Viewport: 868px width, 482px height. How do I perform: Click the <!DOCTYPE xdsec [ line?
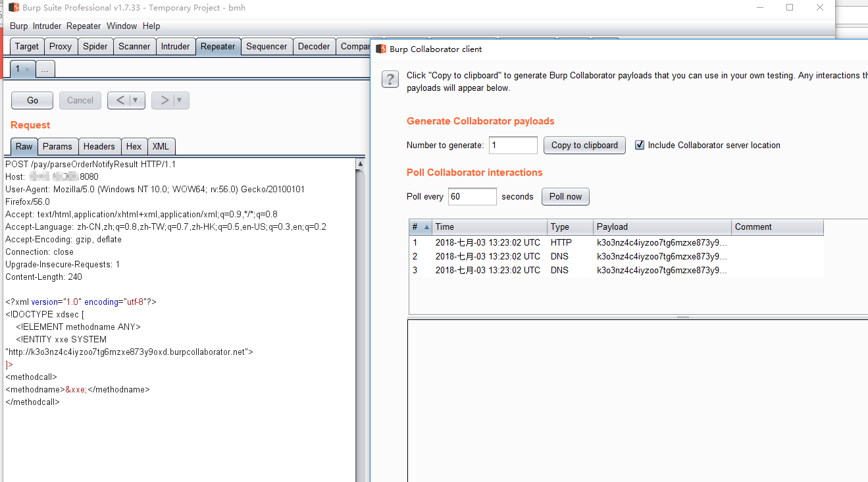(45, 314)
